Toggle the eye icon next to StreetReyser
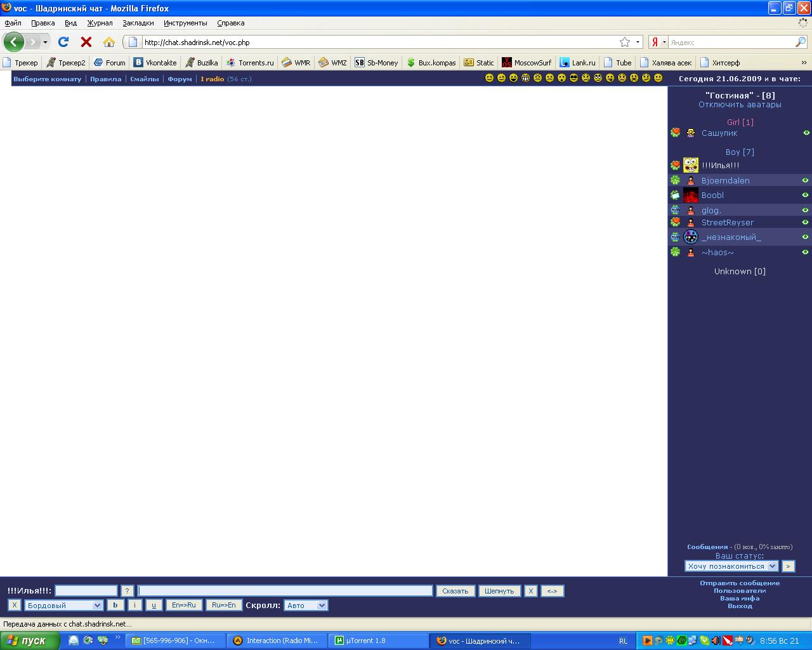Screen dimensions: 812x650 [806, 222]
